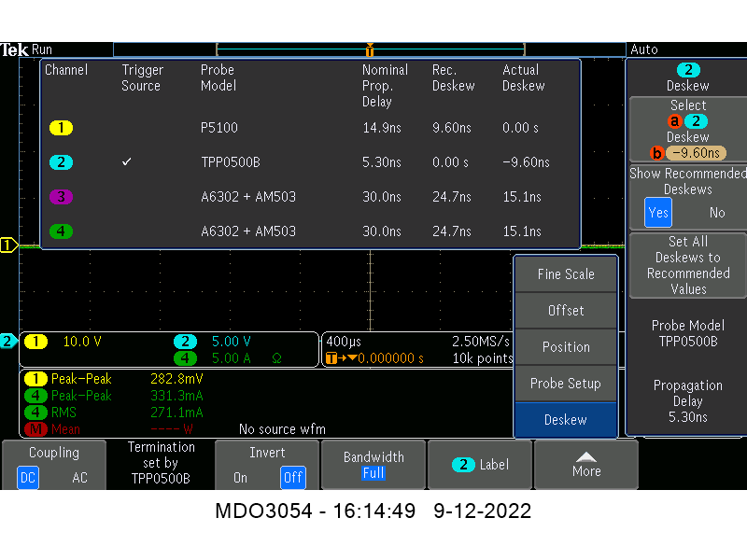Turn Invert On

pos(240,478)
